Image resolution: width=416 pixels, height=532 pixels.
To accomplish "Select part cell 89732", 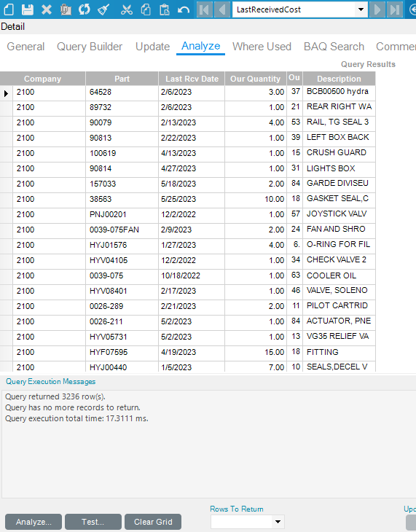I will [122, 107].
